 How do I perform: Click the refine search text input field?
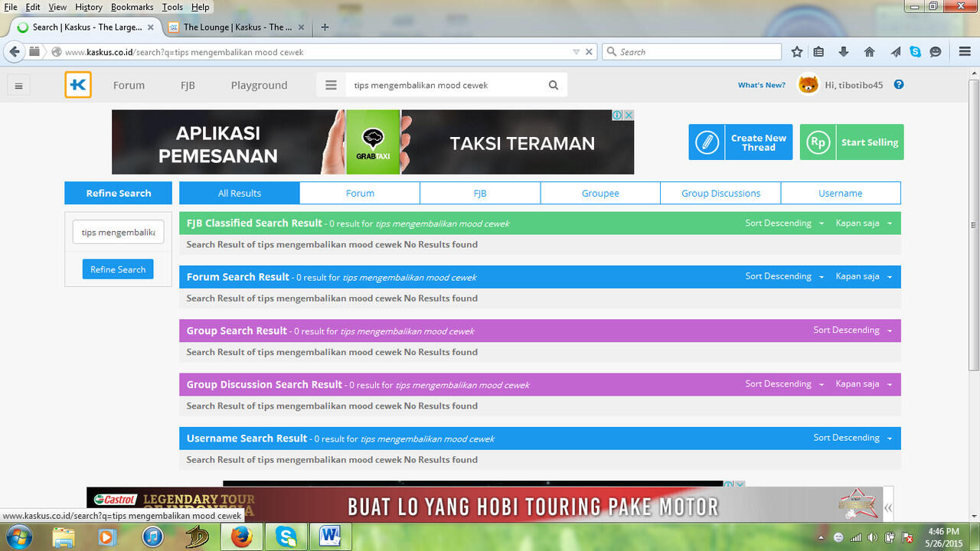coord(118,232)
